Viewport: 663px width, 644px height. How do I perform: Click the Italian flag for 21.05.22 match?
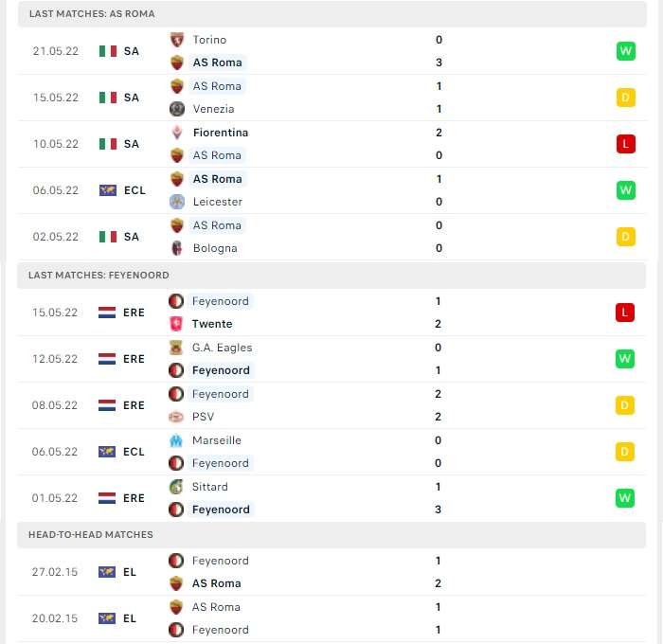coord(108,51)
